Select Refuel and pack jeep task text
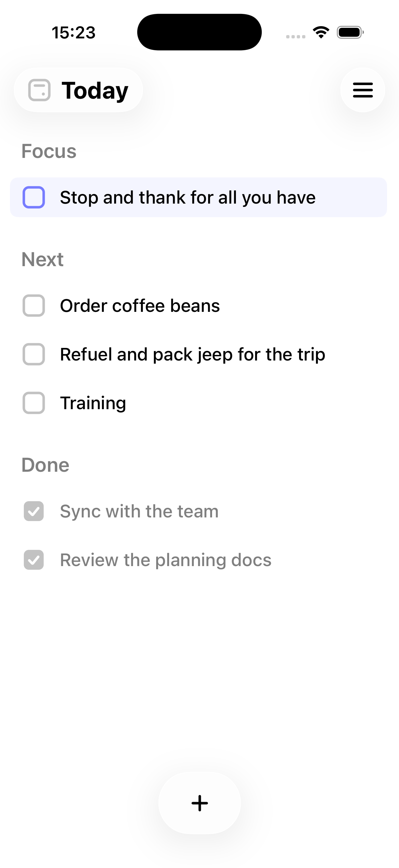The image size is (399, 868). coord(193,354)
